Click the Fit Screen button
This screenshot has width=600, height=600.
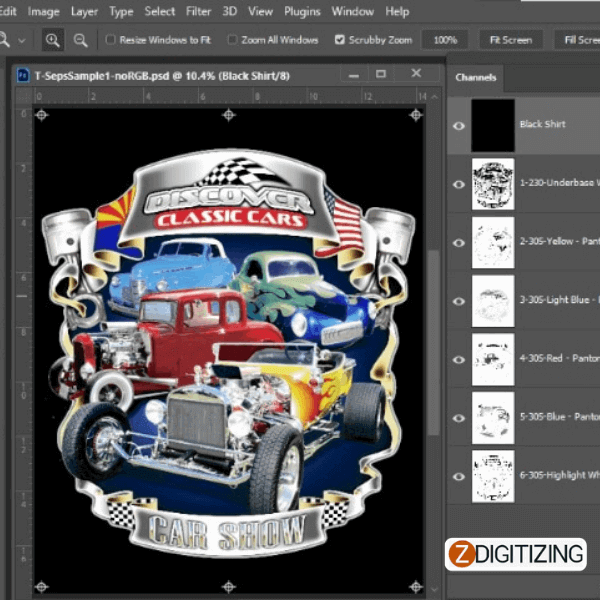tap(511, 40)
